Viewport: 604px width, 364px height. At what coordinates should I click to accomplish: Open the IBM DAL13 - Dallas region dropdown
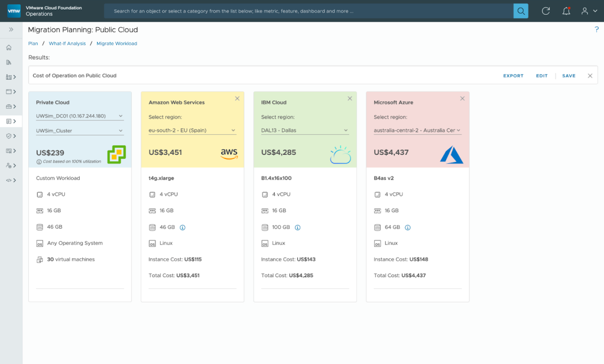(x=305, y=130)
